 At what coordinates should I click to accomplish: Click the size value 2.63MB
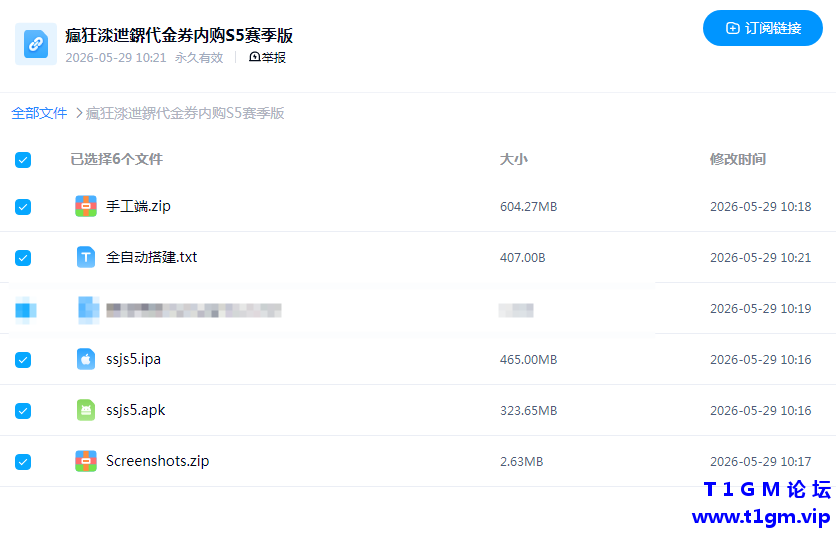coord(521,462)
